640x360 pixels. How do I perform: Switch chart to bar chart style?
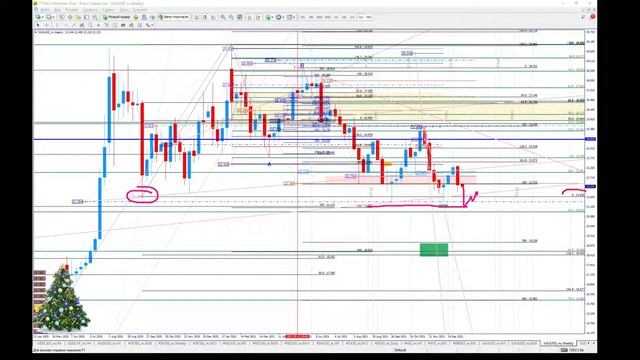197,17
